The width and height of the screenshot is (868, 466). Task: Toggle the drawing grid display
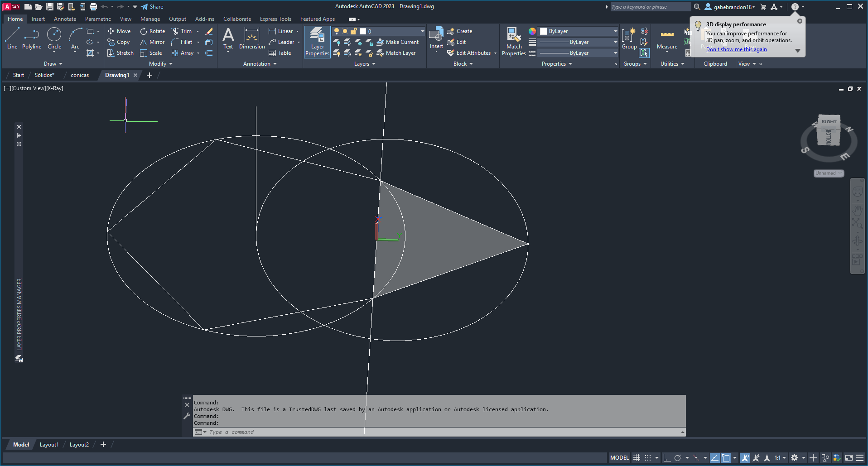pos(637,458)
